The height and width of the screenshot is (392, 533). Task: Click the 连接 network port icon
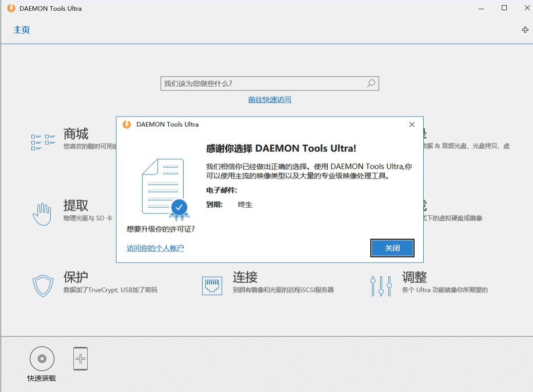212,286
